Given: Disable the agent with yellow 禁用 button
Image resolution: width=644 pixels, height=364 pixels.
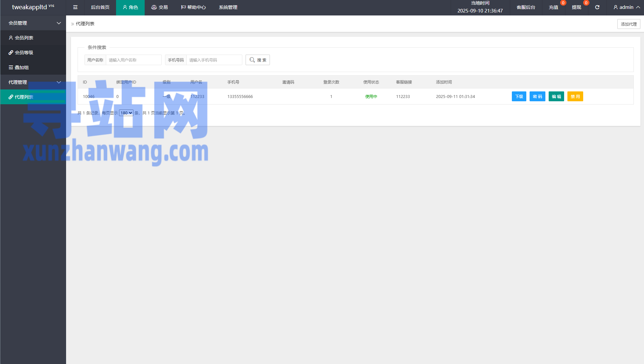Looking at the screenshot, I should pos(575,96).
